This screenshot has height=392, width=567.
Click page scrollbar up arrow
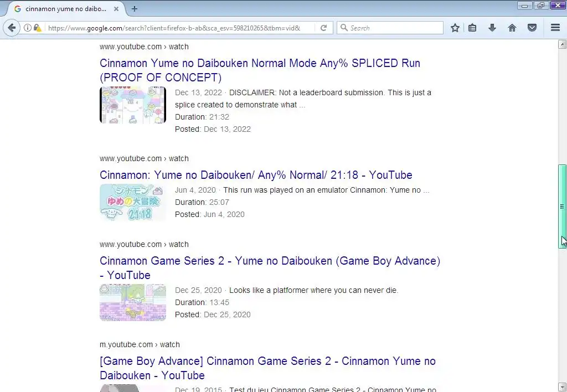coord(562,44)
